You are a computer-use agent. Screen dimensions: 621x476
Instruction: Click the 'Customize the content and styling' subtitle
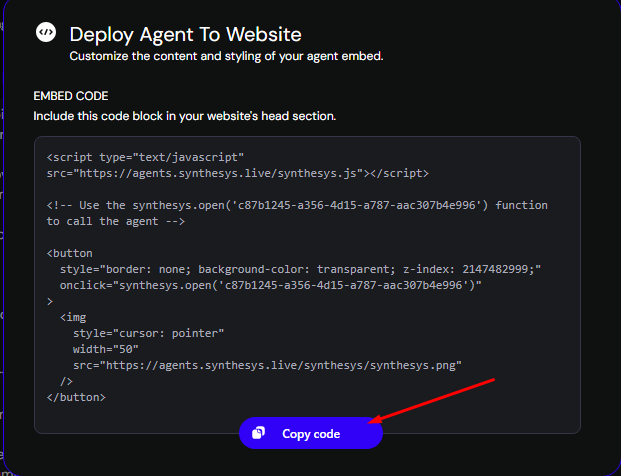tap(226, 56)
